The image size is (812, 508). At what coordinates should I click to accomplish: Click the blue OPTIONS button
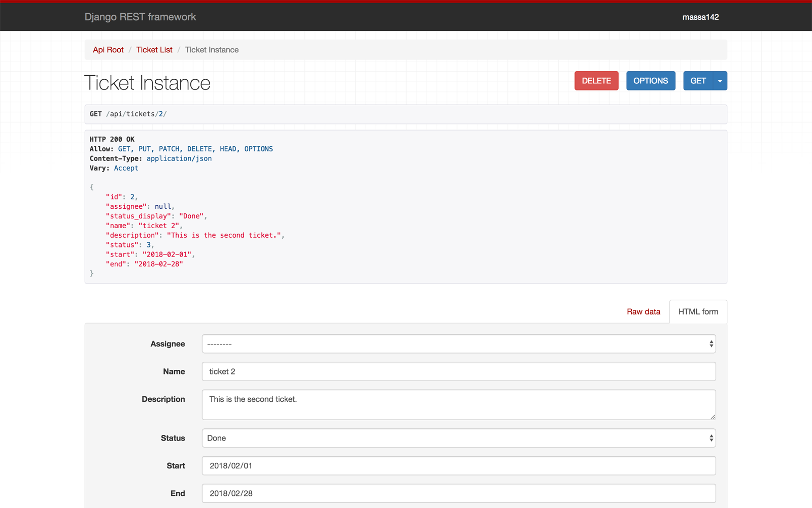[x=651, y=81]
